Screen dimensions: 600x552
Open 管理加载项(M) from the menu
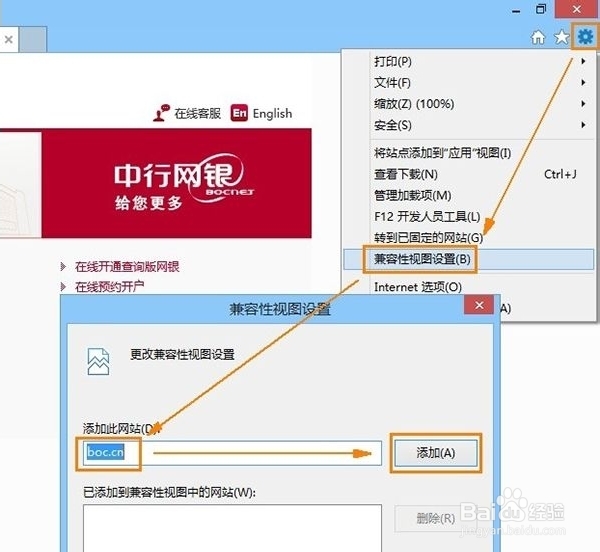(x=412, y=195)
